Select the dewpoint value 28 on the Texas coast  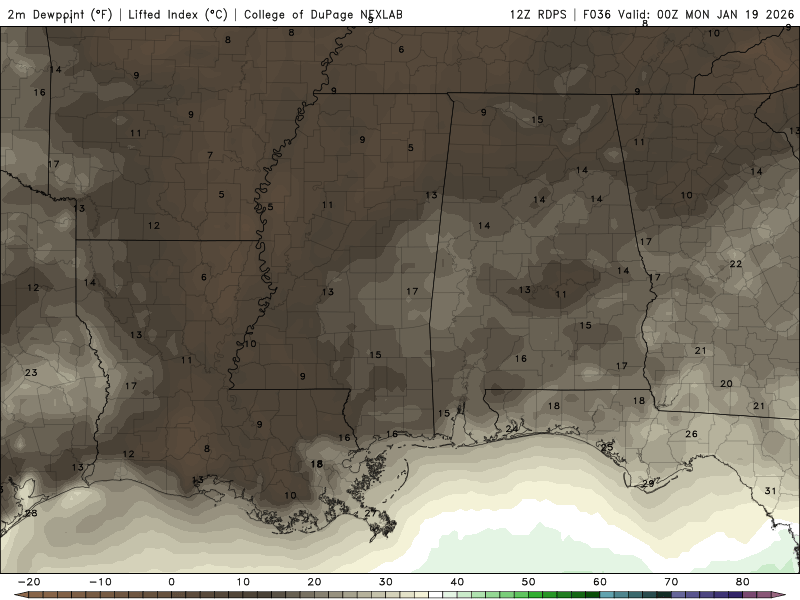click(x=31, y=513)
